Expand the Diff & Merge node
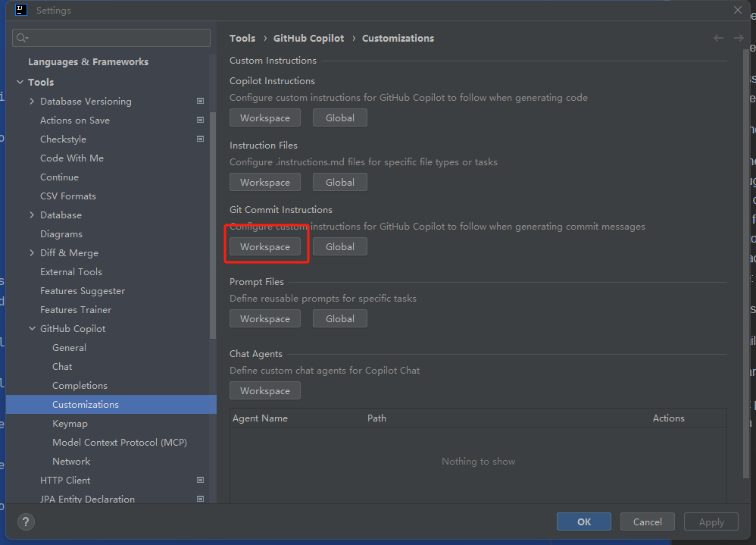Image resolution: width=756 pixels, height=545 pixels. pyautogui.click(x=32, y=252)
